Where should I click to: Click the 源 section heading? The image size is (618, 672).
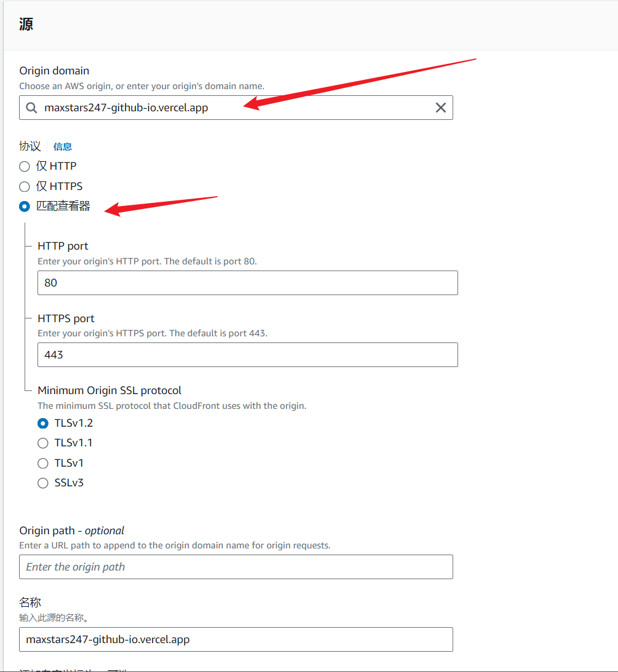26,25
